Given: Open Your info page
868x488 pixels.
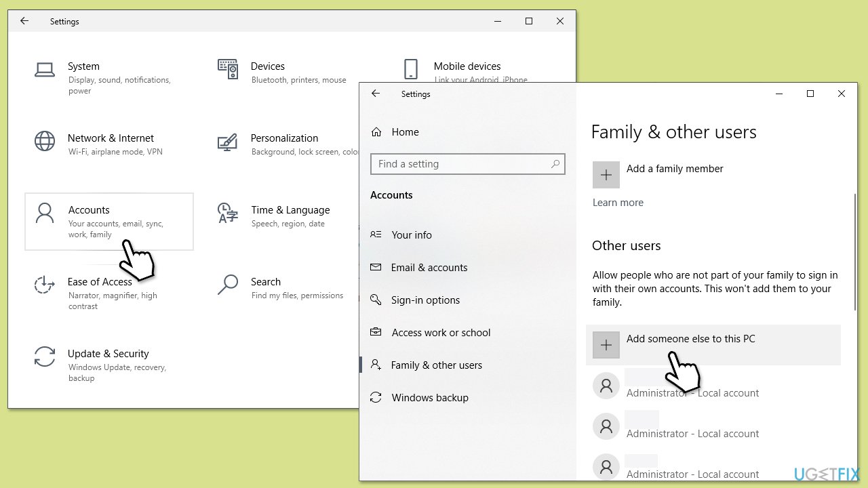Looking at the screenshot, I should pos(411,235).
